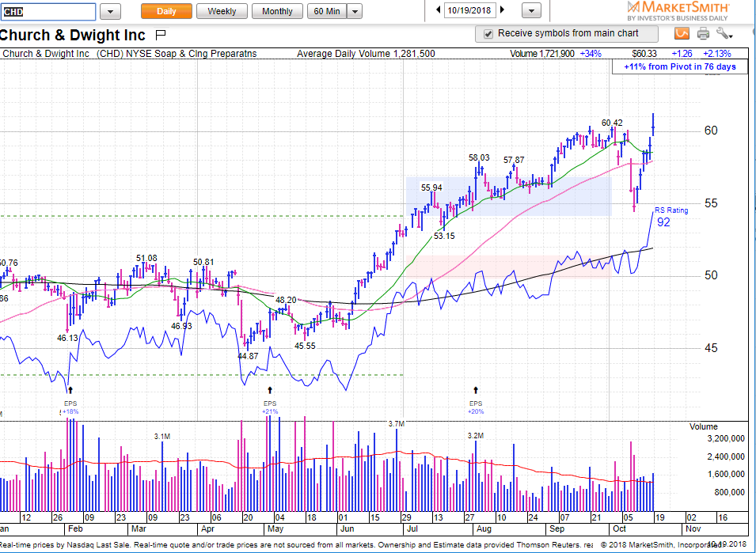Click the 50.81 price label
This screenshot has height=553, width=756.
click(203, 262)
